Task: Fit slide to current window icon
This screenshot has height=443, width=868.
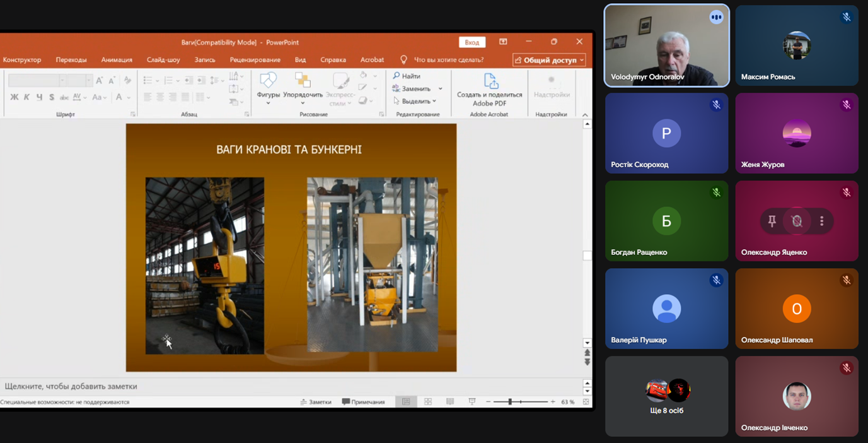Action: (586, 402)
